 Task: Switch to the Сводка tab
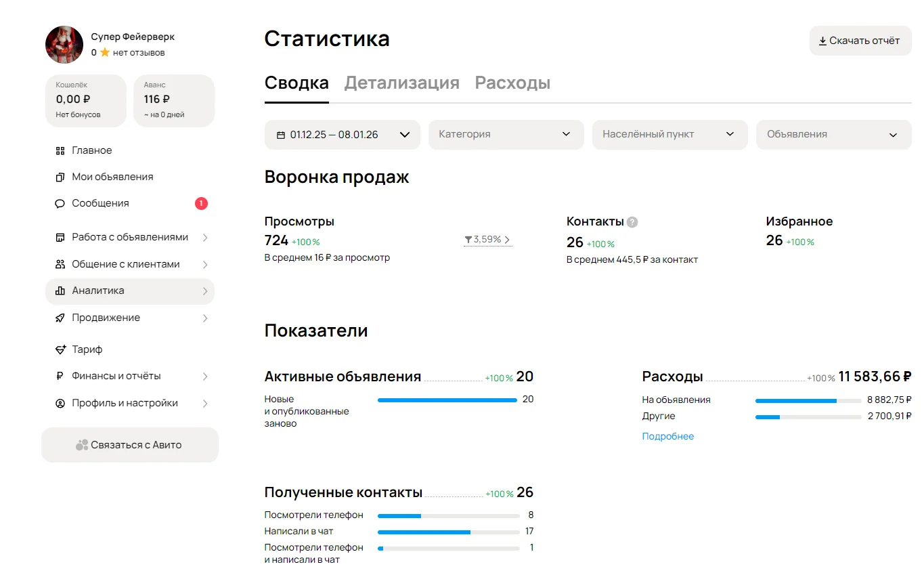[296, 83]
